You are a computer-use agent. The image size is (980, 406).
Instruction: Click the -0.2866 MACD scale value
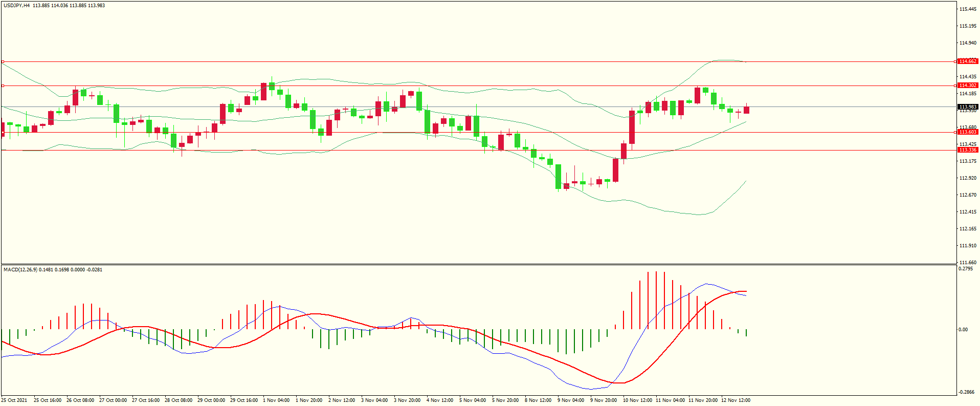(966, 392)
